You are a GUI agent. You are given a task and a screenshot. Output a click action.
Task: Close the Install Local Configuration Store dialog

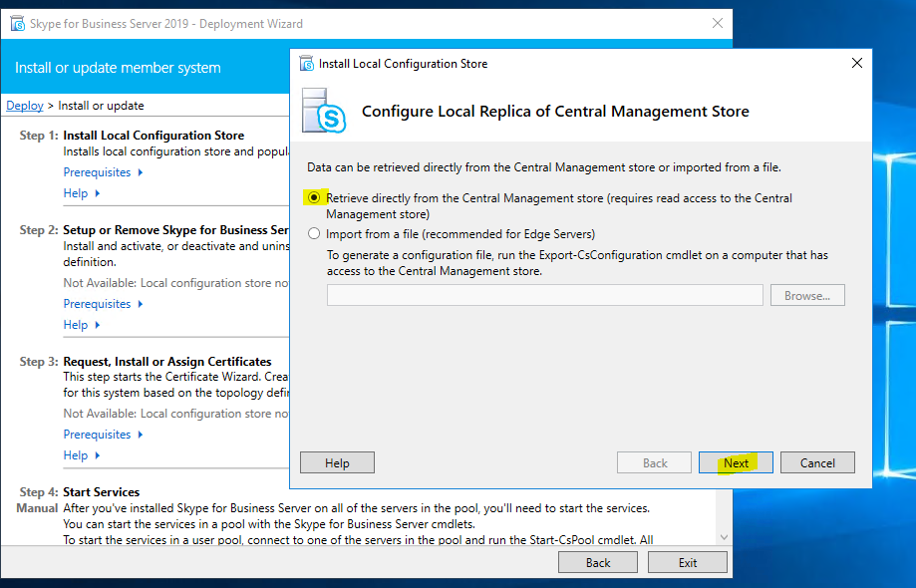[x=856, y=64]
